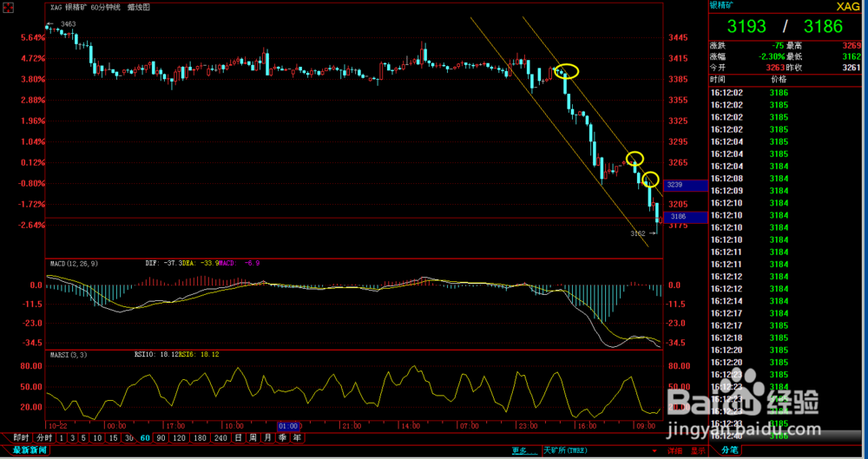Click the 今开 open value 3263
Image resolution: width=868 pixels, height=459 pixels.
[x=775, y=67]
